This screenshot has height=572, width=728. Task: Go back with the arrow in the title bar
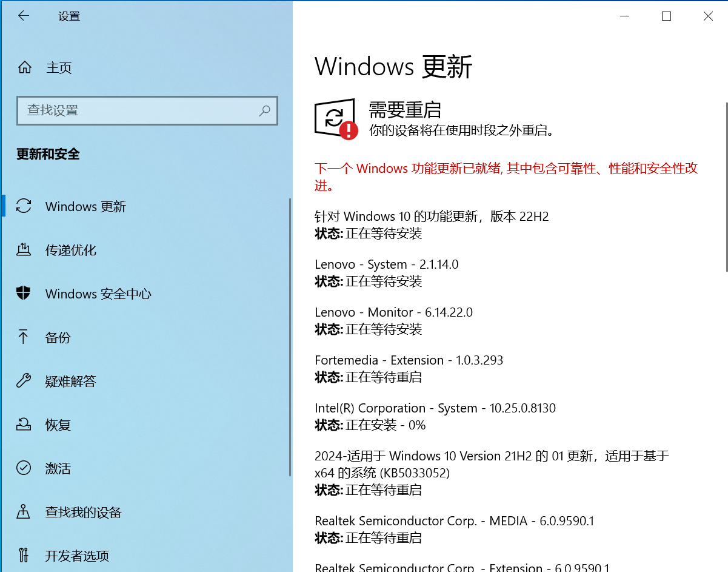pyautogui.click(x=24, y=16)
